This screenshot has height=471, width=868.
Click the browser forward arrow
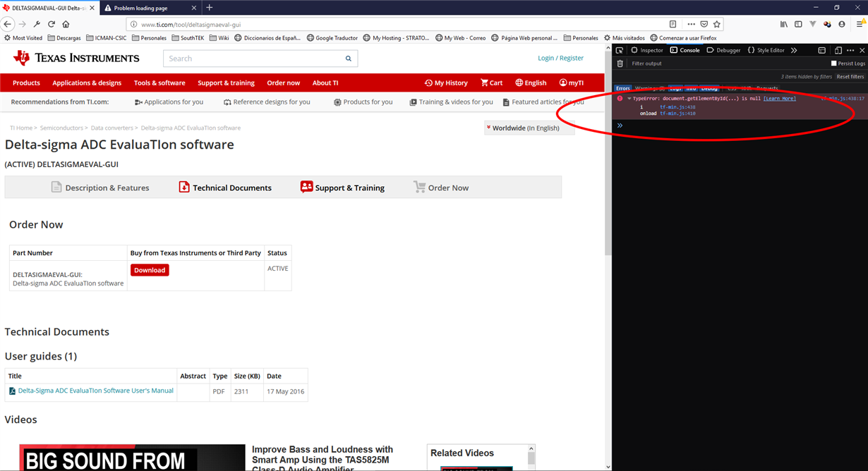point(22,24)
